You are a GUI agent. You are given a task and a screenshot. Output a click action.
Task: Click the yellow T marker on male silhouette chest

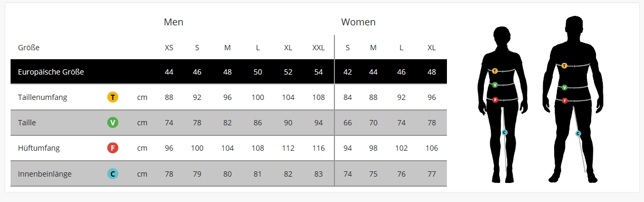pyautogui.click(x=565, y=66)
